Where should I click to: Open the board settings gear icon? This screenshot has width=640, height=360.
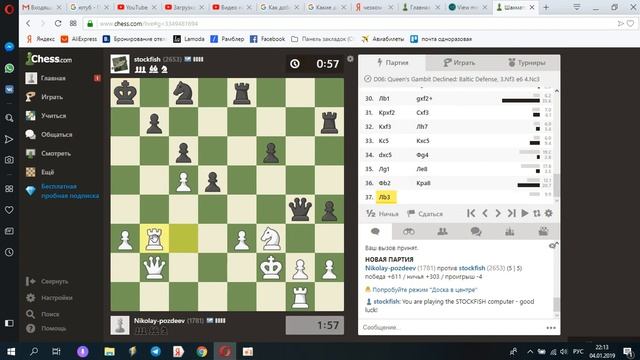coord(350,59)
